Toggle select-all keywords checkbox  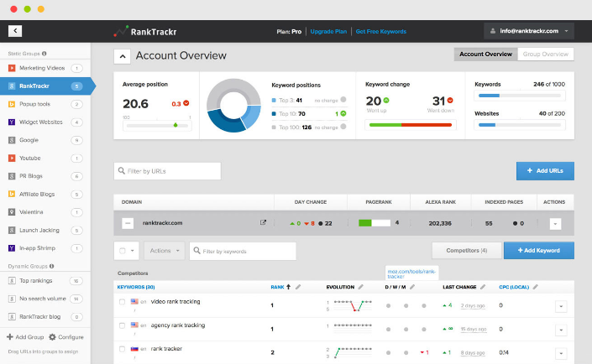[x=123, y=251]
